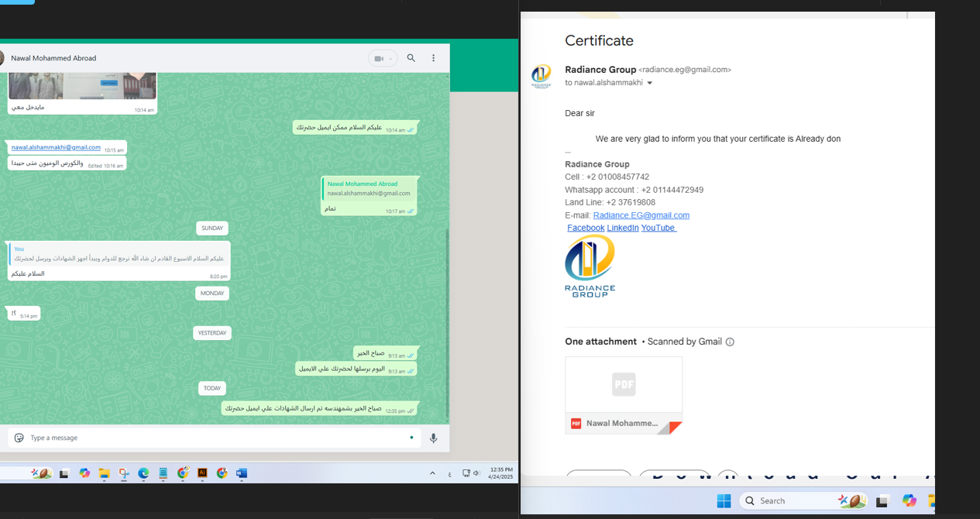Open Task View in left window taskbar
Viewport: 980px width, 519px height.
click(x=64, y=473)
